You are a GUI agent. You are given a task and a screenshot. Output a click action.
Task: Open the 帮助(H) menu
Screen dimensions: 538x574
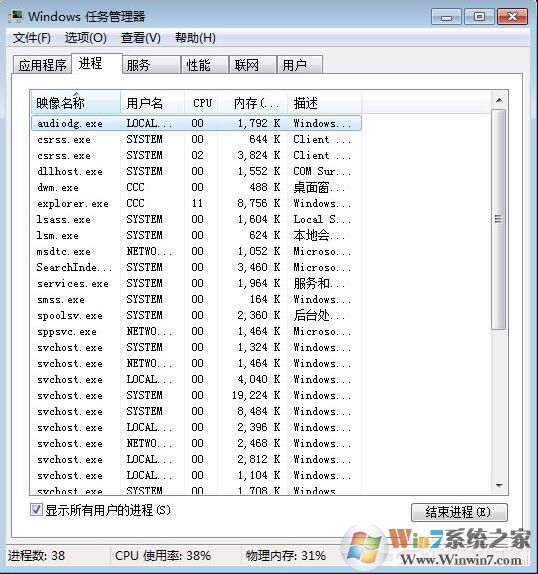pyautogui.click(x=195, y=38)
